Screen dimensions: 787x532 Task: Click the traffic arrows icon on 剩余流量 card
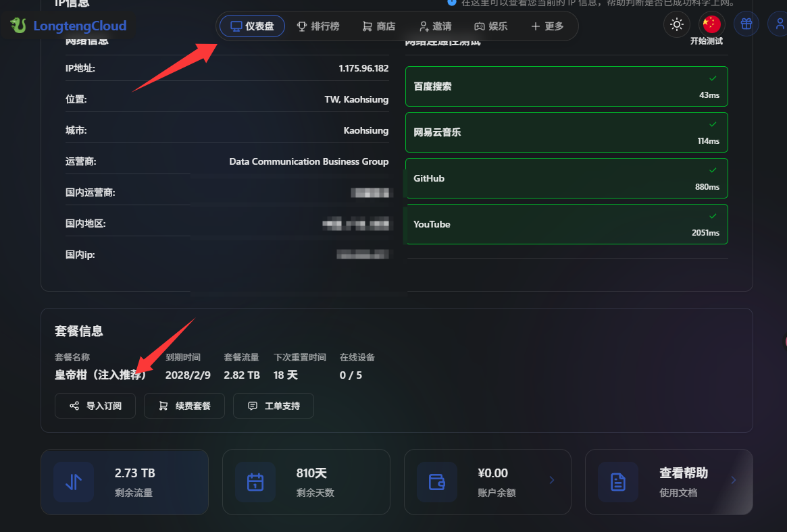[74, 482]
